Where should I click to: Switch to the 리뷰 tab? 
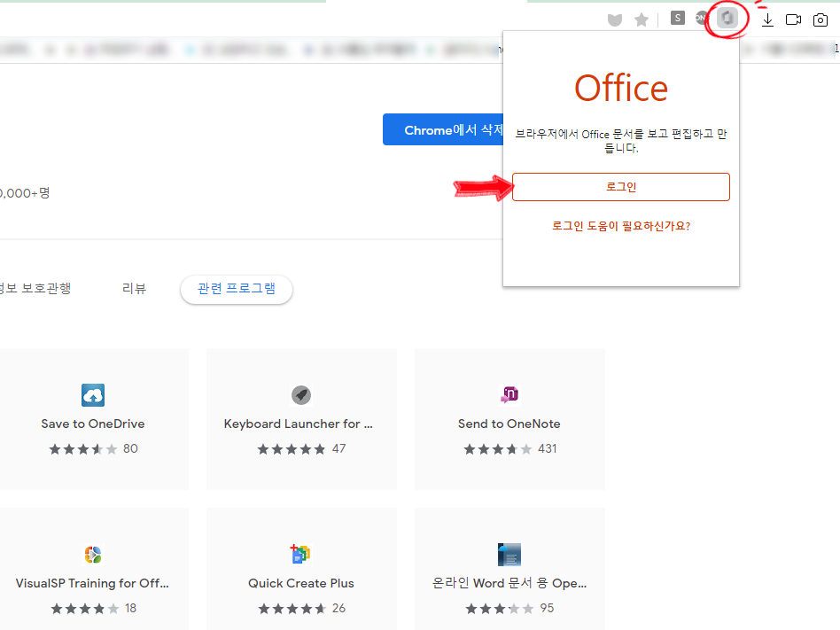[x=134, y=288]
